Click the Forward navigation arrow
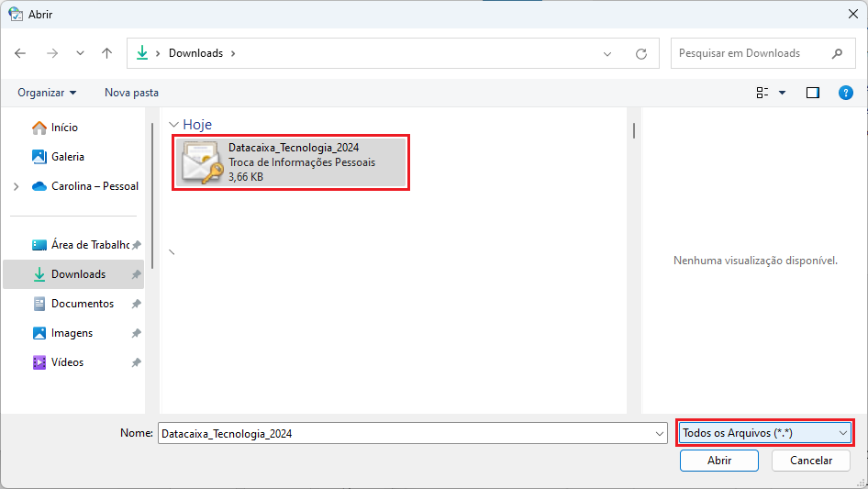 point(52,53)
